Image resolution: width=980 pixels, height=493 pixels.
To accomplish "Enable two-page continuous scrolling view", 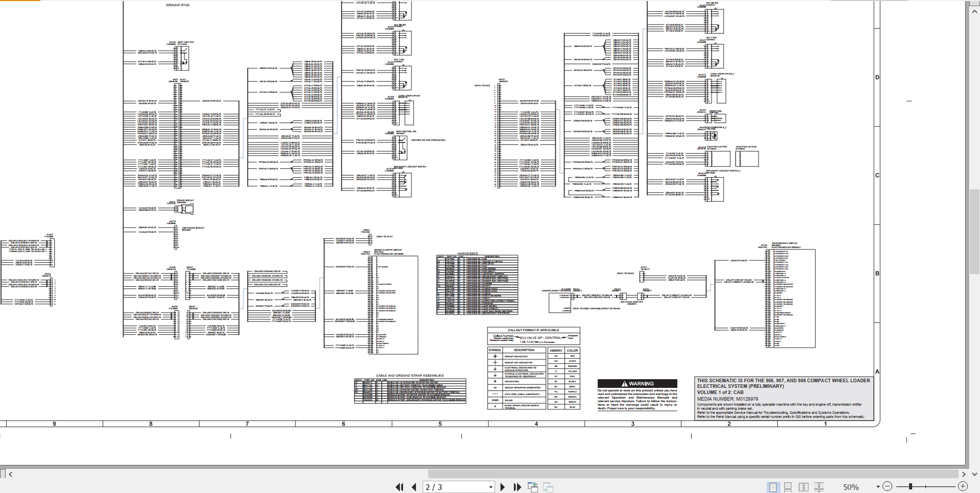I will coord(819,487).
